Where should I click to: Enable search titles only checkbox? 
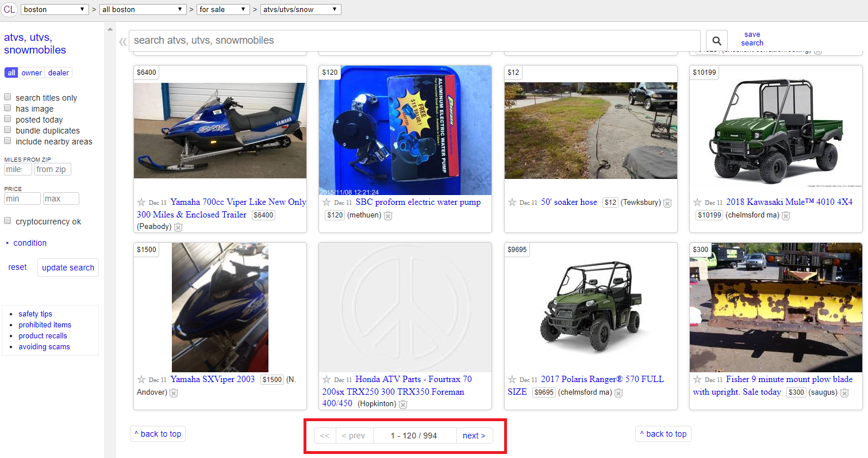(x=7, y=97)
